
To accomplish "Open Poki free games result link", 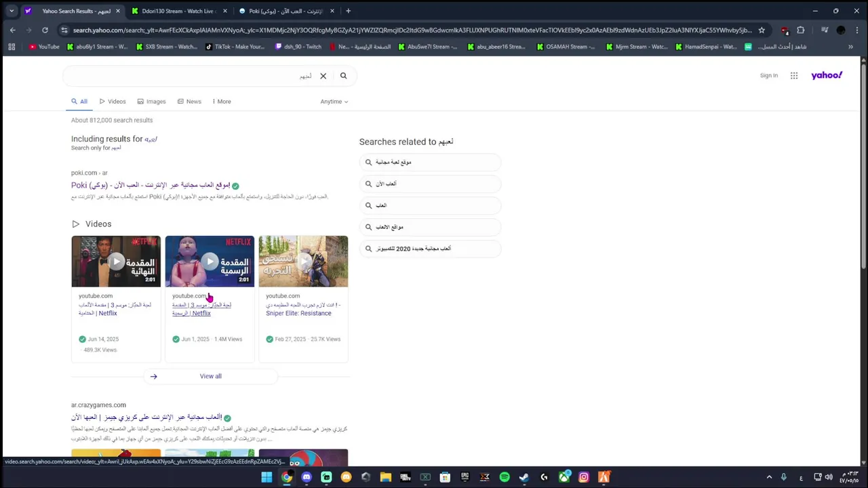I will tap(151, 185).
